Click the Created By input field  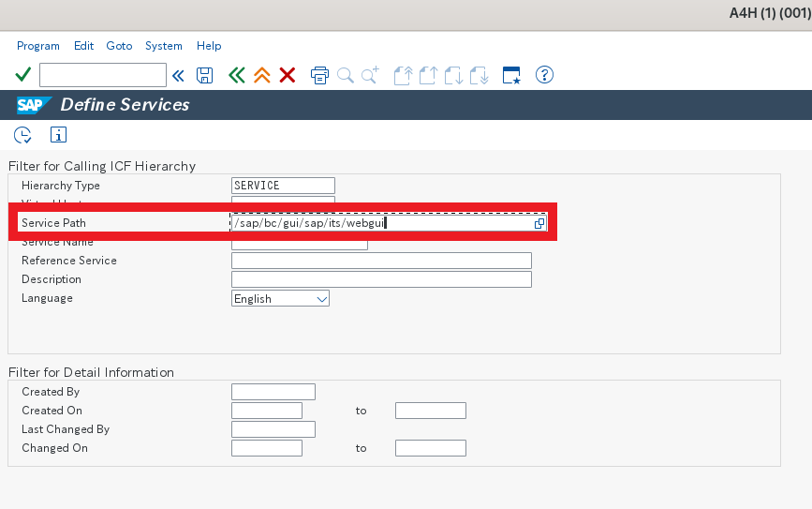(273, 392)
